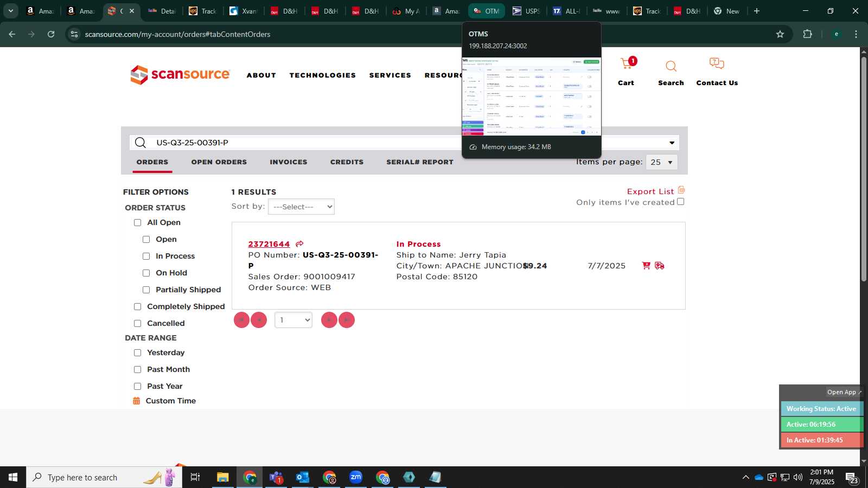Image resolution: width=868 pixels, height=488 pixels.
Task: Click the browser address bar URL
Action: (x=177, y=34)
